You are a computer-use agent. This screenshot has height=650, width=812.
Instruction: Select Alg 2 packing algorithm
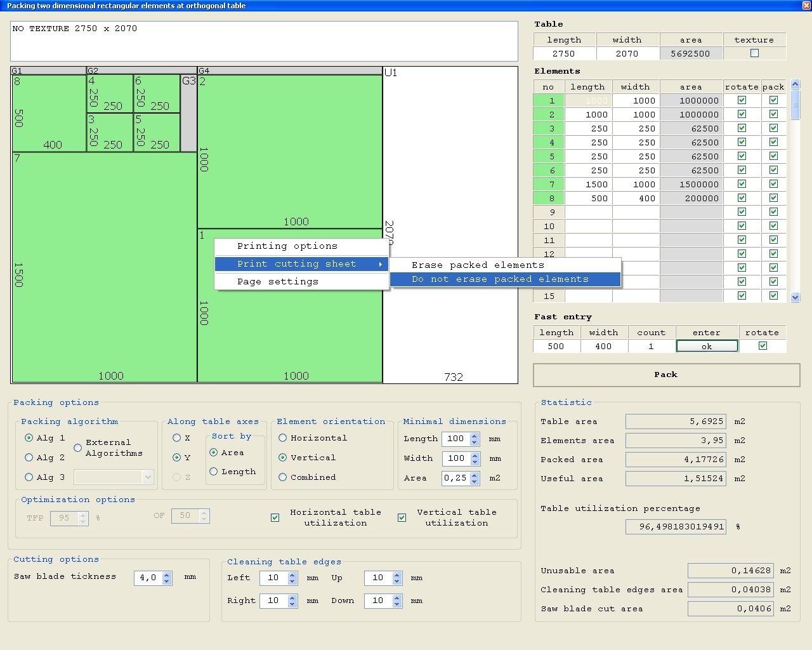[29, 458]
